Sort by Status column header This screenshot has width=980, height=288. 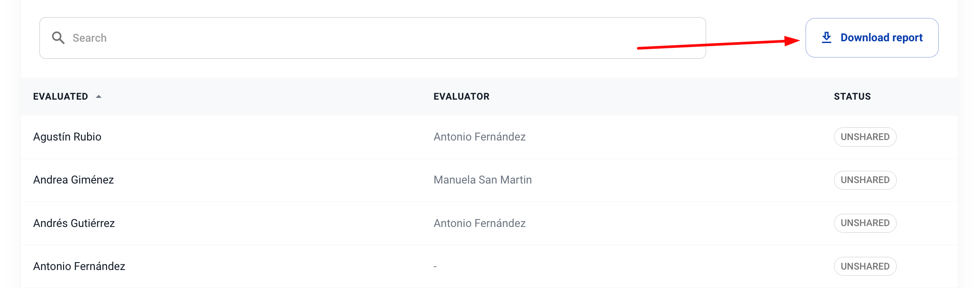pyautogui.click(x=852, y=97)
